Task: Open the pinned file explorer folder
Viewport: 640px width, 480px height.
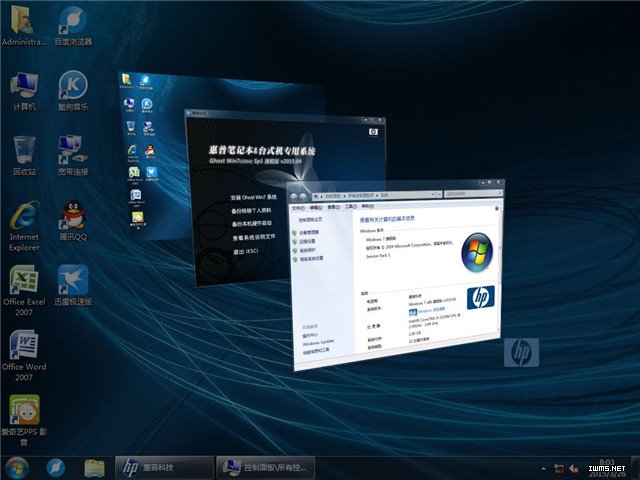Action: tap(94, 468)
